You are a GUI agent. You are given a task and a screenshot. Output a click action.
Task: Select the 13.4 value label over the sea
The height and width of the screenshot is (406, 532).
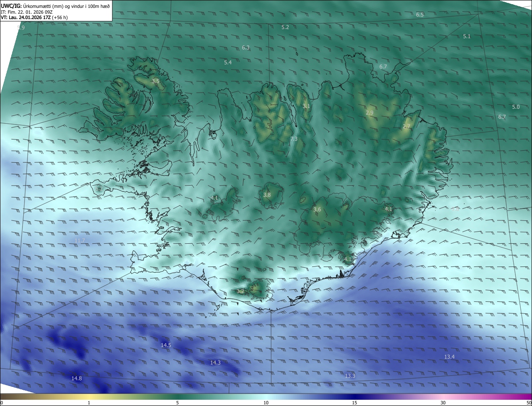(x=449, y=357)
